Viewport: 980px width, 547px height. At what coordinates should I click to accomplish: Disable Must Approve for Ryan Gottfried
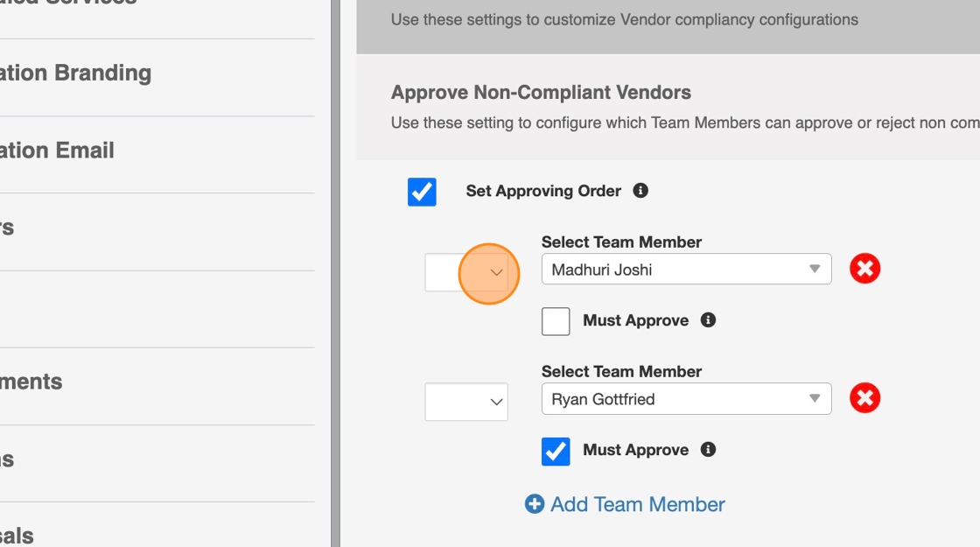556,451
